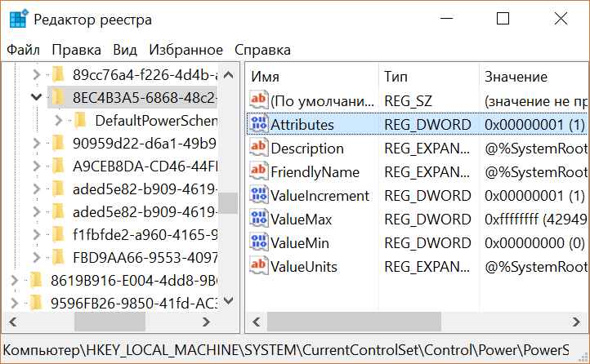Viewport: 590px width, 364px height.
Task: Click the string icon next to FriendlyName
Action: pos(259,171)
